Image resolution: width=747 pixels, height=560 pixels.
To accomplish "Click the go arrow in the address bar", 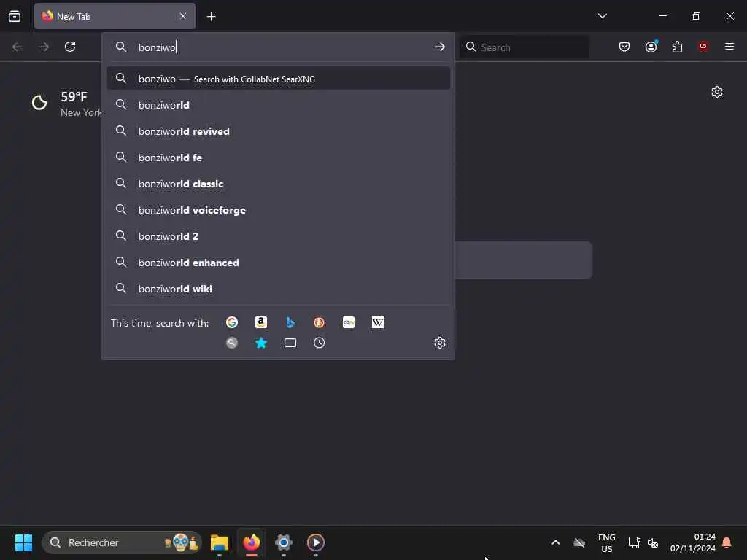I will pos(440,47).
